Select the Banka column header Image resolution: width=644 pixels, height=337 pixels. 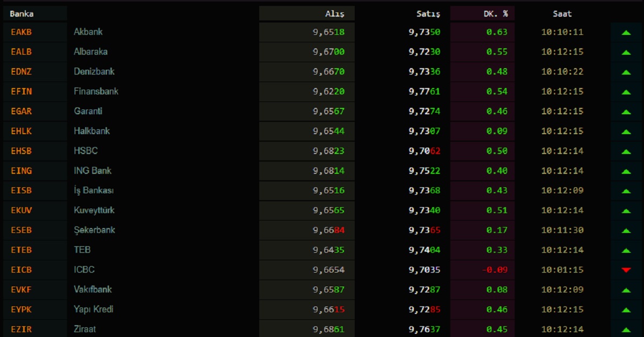coord(21,14)
